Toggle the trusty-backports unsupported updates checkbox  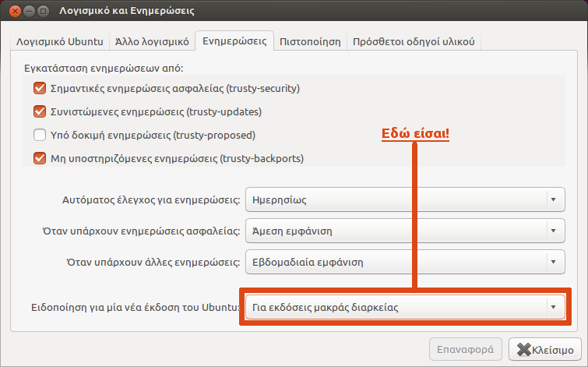(40, 159)
